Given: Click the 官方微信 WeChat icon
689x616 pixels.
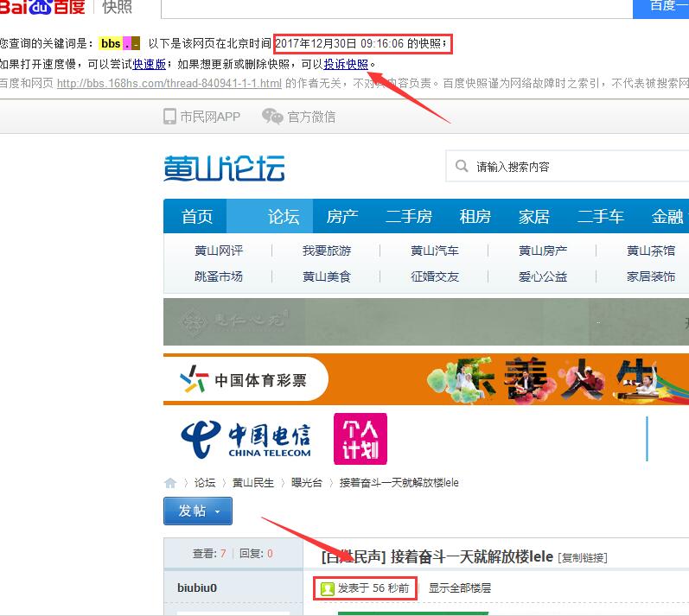Looking at the screenshot, I should (x=272, y=117).
